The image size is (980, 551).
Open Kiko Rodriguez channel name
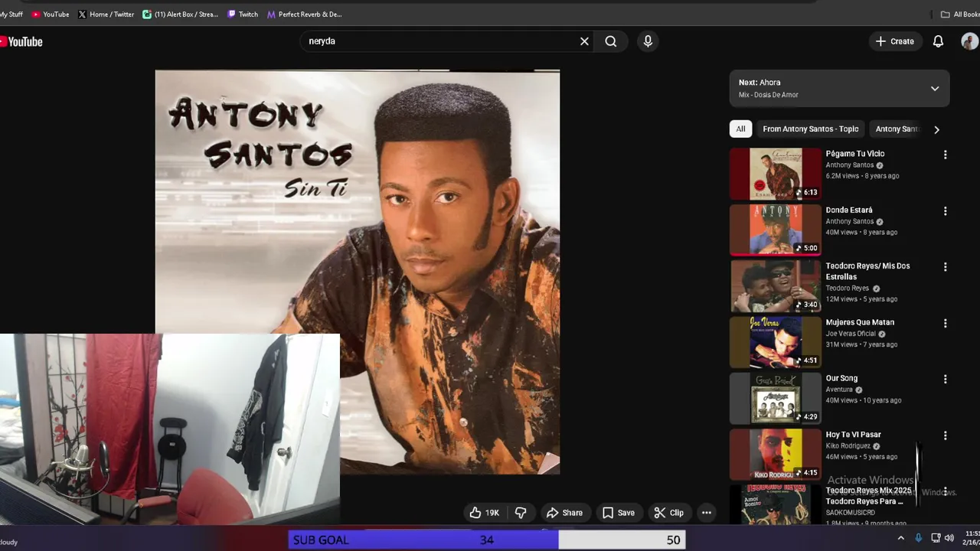848,446
